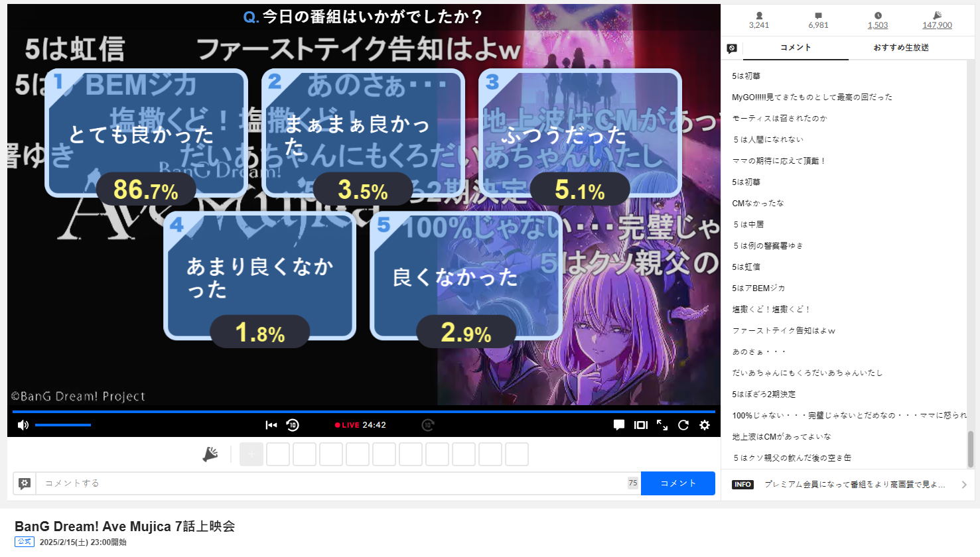The image size is (980, 557).
Task: Click comment 'MyGO!!!!!見てきたものとして最高の回だった'
Action: pyautogui.click(x=811, y=97)
